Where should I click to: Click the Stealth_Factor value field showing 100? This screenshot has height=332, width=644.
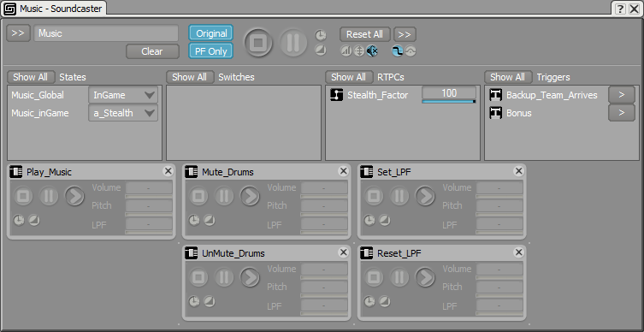click(x=449, y=93)
